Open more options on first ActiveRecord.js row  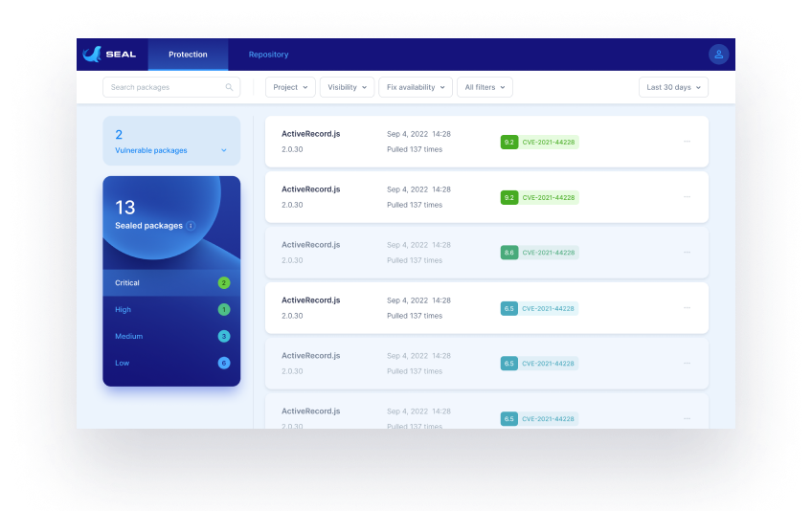point(687,142)
